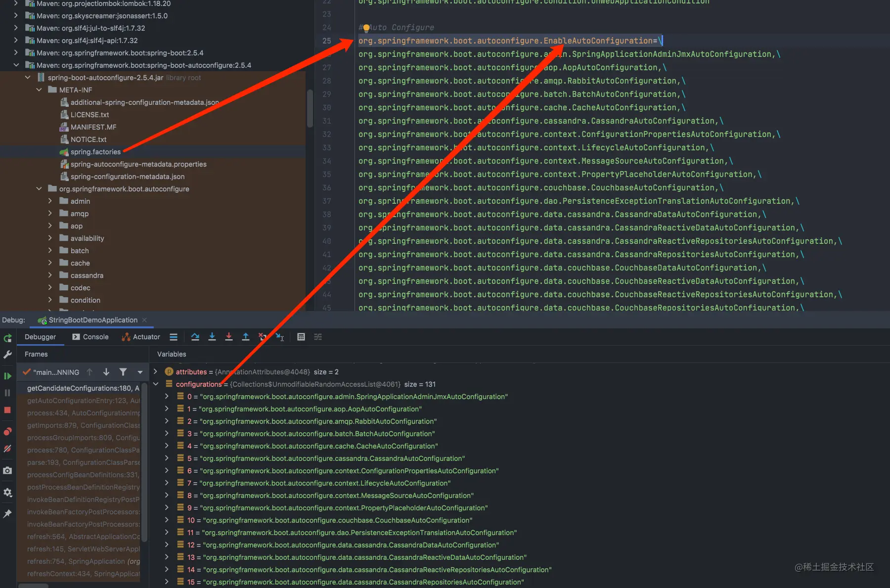
Task: Click the Force Step Into red arrow icon
Action: 229,337
